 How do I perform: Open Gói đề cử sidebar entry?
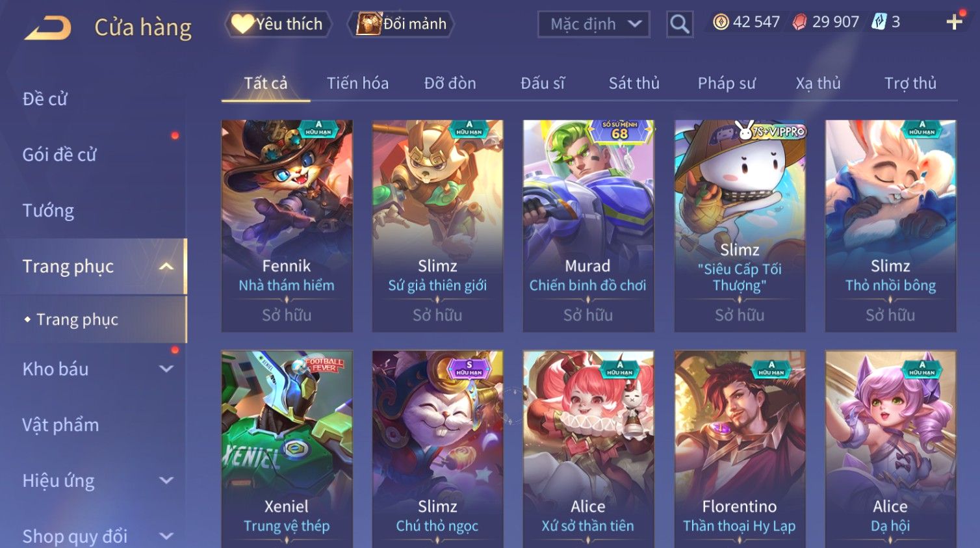pos(59,155)
